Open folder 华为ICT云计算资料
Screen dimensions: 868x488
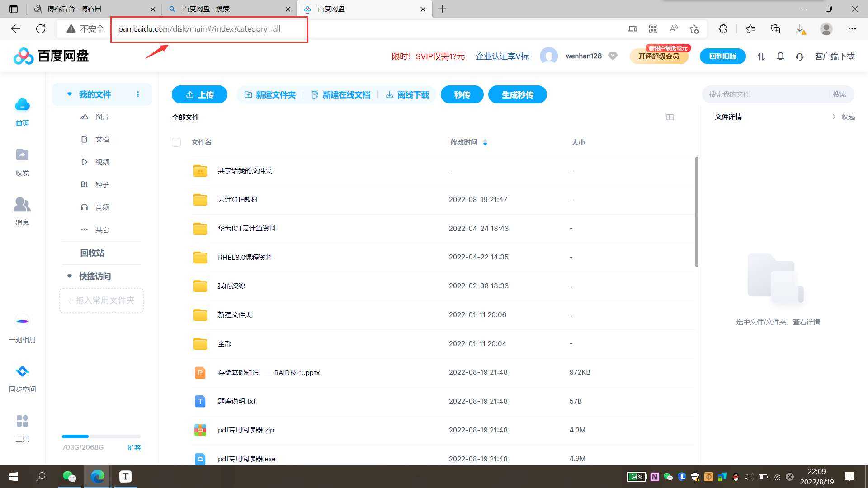pyautogui.click(x=247, y=228)
